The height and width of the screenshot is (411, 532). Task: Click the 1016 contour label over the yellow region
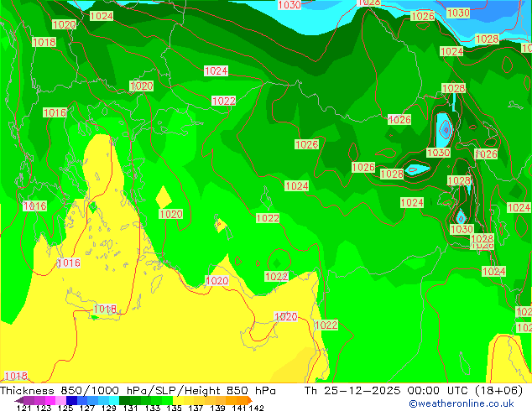click(69, 263)
